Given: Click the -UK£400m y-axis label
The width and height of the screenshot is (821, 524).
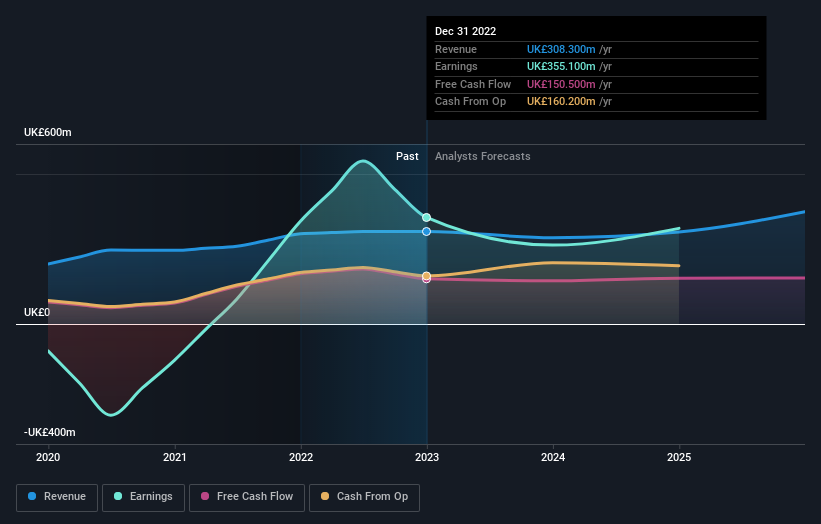Looking at the screenshot, I should [50, 432].
